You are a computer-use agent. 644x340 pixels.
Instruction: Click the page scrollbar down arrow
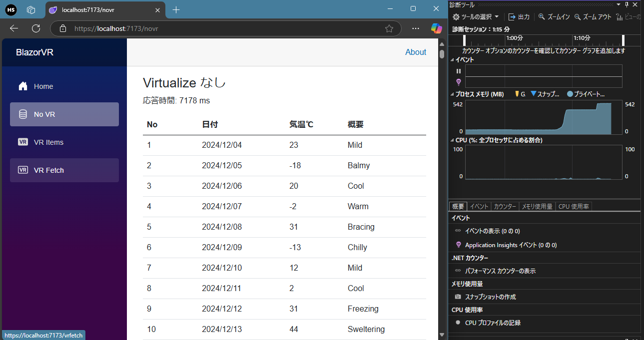pyautogui.click(x=442, y=335)
